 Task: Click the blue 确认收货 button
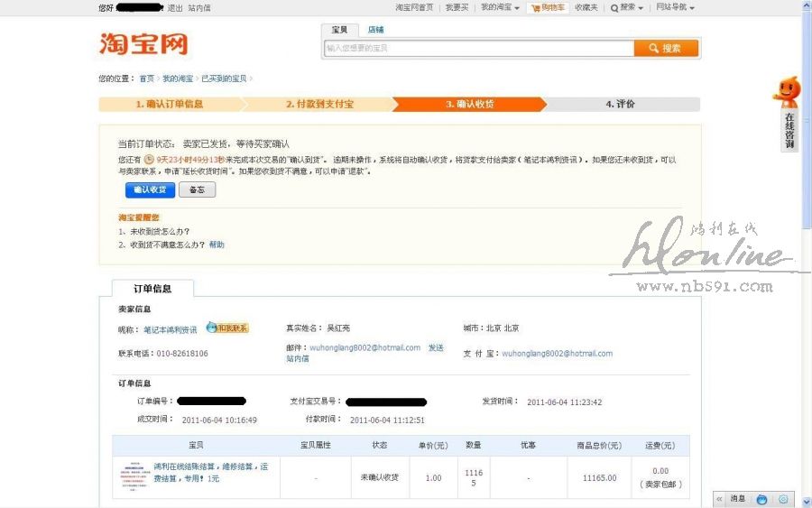point(150,189)
